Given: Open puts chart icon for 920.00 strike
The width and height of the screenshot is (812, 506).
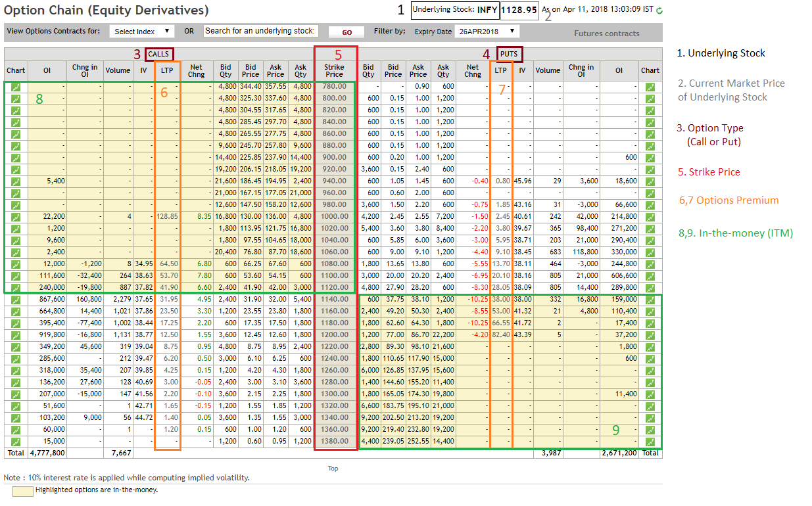Looking at the screenshot, I should [x=650, y=170].
